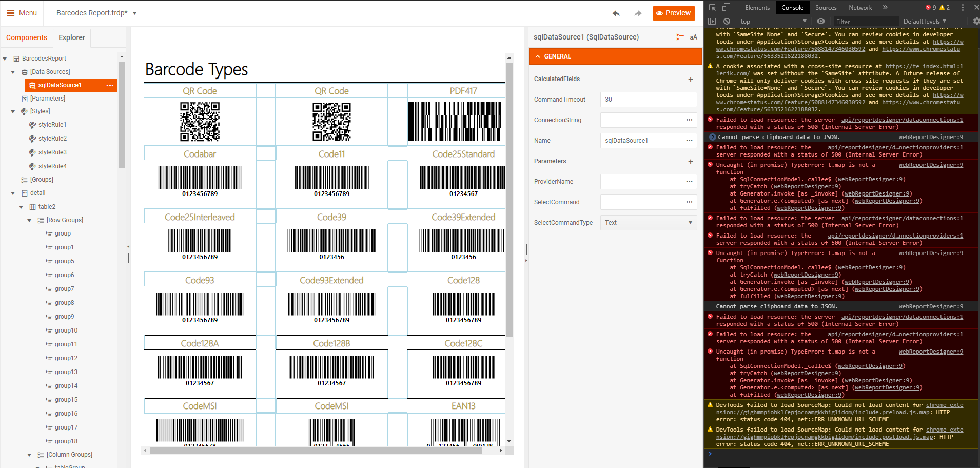980x468 pixels.
Task: Redo the last undone action
Action: point(638,13)
